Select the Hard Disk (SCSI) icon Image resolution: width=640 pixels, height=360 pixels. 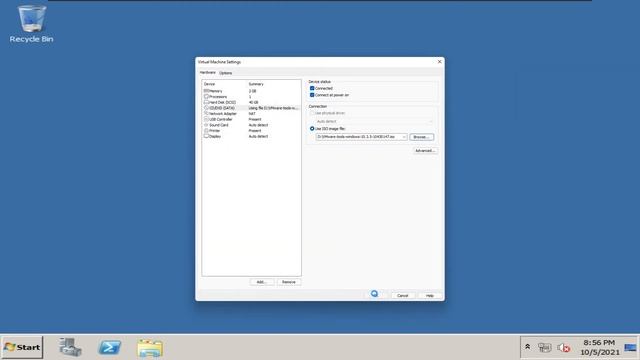(206, 102)
